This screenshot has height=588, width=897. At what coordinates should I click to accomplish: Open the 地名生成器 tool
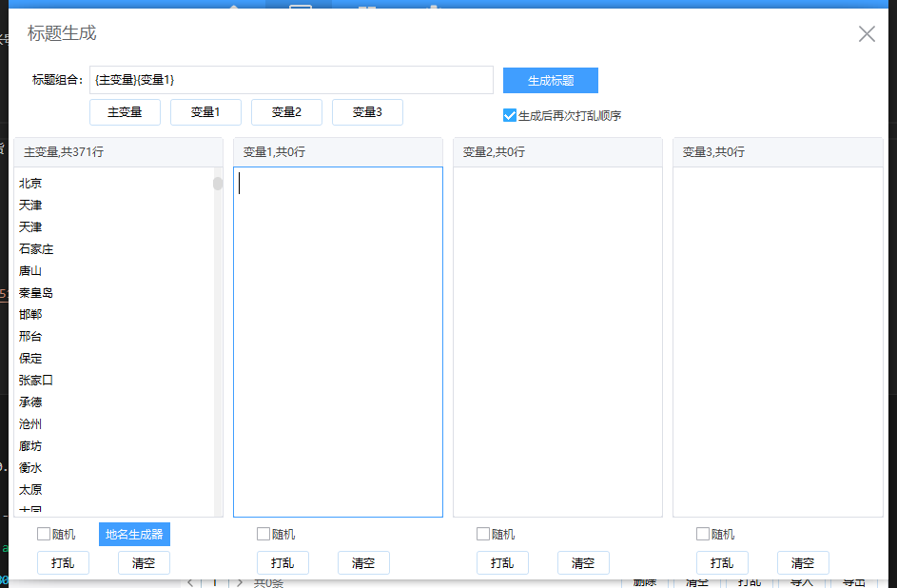point(133,534)
